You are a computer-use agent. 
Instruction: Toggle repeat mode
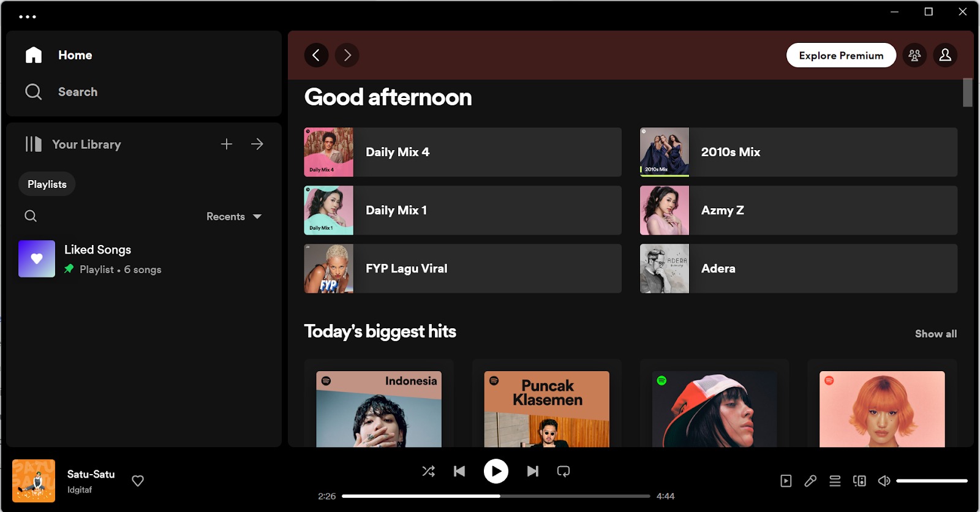click(563, 471)
